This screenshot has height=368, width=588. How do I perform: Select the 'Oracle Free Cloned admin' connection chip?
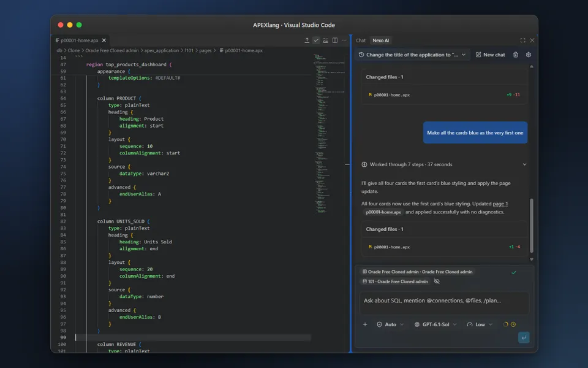[x=417, y=272]
